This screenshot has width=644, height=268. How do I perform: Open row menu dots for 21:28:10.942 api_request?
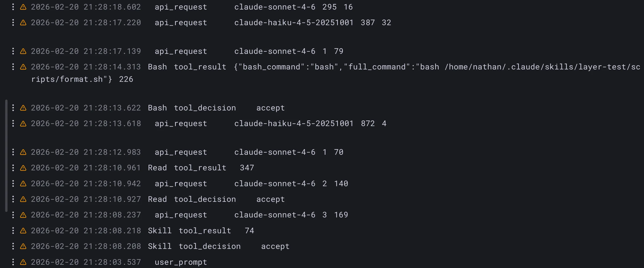(x=13, y=183)
